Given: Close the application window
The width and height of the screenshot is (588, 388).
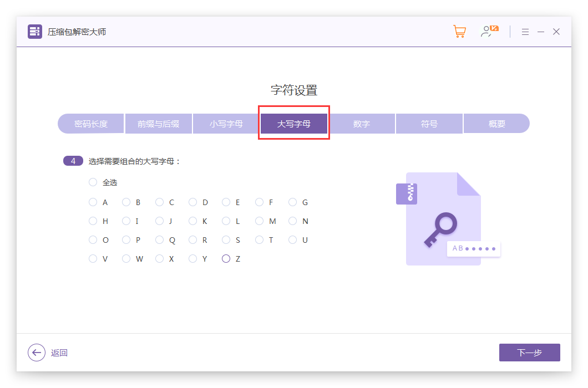Looking at the screenshot, I should coord(556,32).
